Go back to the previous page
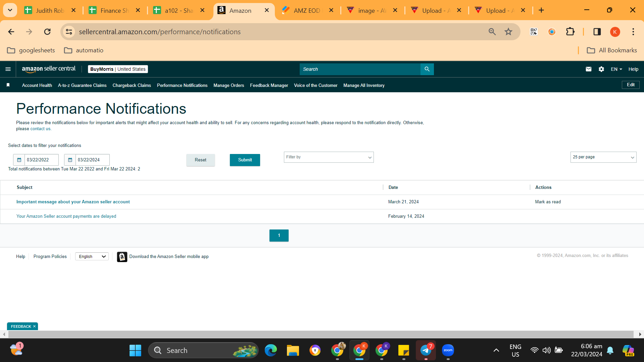This screenshot has width=644, height=362. pos(11,32)
